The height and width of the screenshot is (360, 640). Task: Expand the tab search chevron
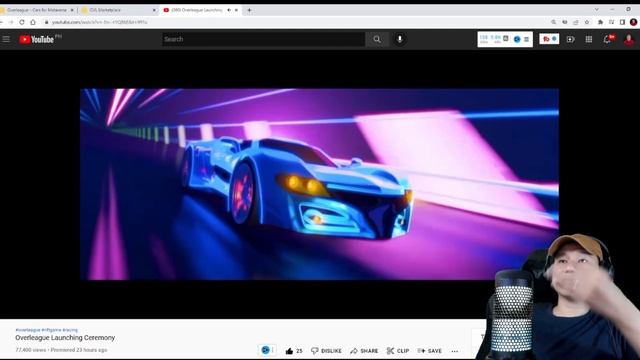click(x=597, y=9)
